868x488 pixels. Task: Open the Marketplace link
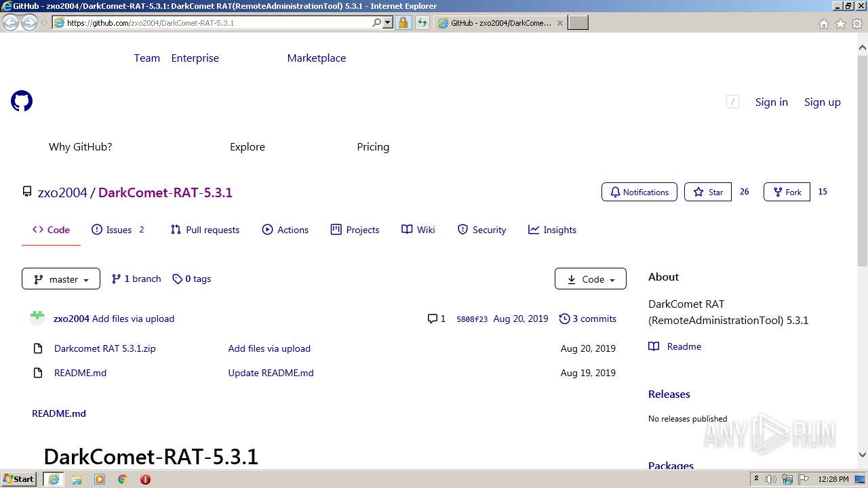pyautogui.click(x=317, y=58)
